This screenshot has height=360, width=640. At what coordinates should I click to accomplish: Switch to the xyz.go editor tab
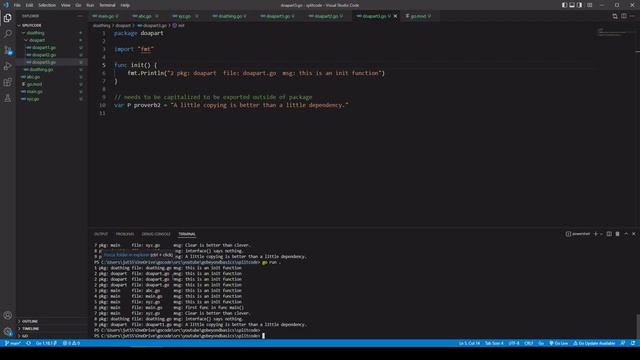pyautogui.click(x=184, y=16)
